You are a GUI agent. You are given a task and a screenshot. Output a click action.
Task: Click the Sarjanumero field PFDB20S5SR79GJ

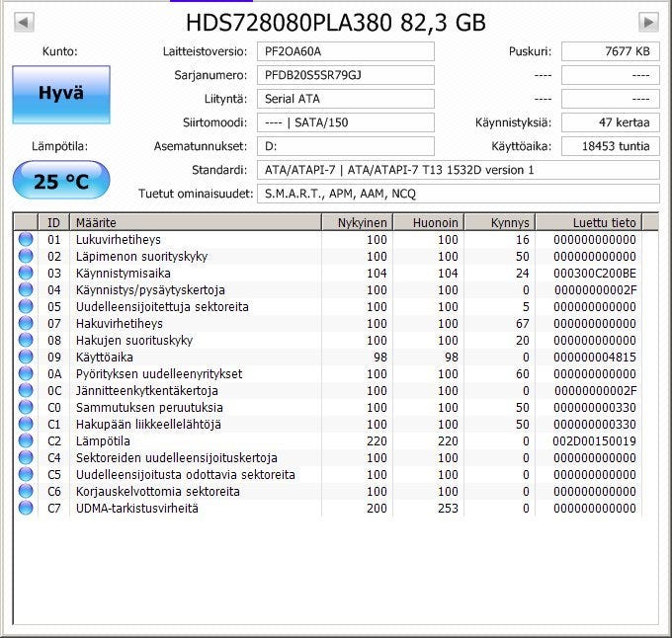pos(346,75)
